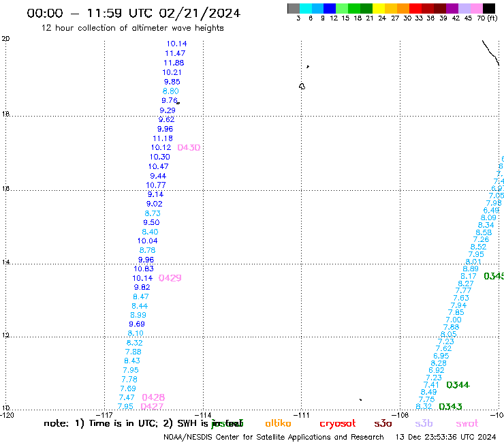Click the wave height value 8.73

point(153,213)
